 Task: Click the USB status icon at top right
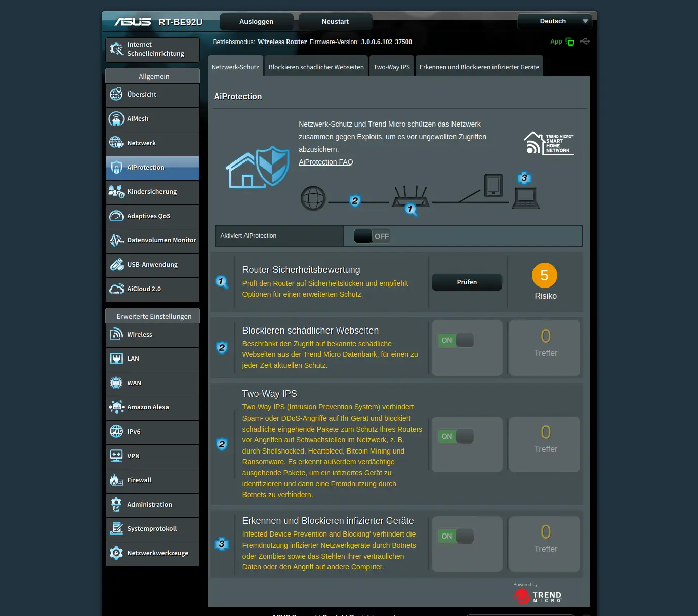pyautogui.click(x=585, y=42)
